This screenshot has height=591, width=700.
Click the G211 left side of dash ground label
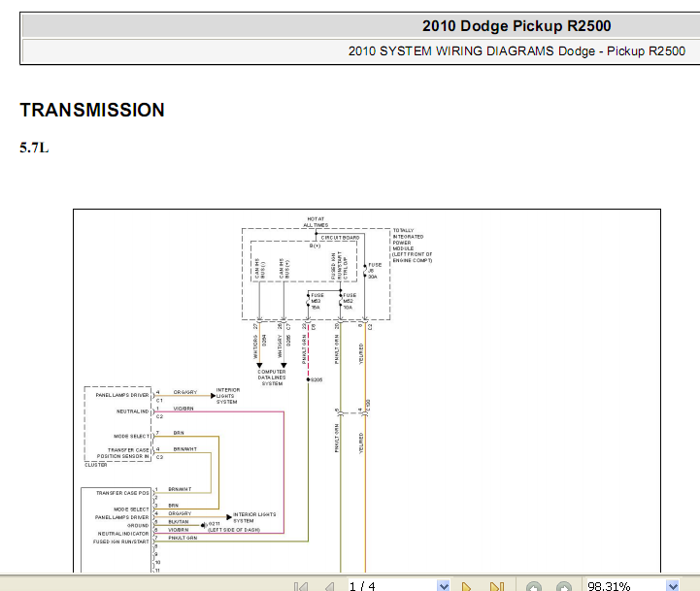(x=233, y=527)
